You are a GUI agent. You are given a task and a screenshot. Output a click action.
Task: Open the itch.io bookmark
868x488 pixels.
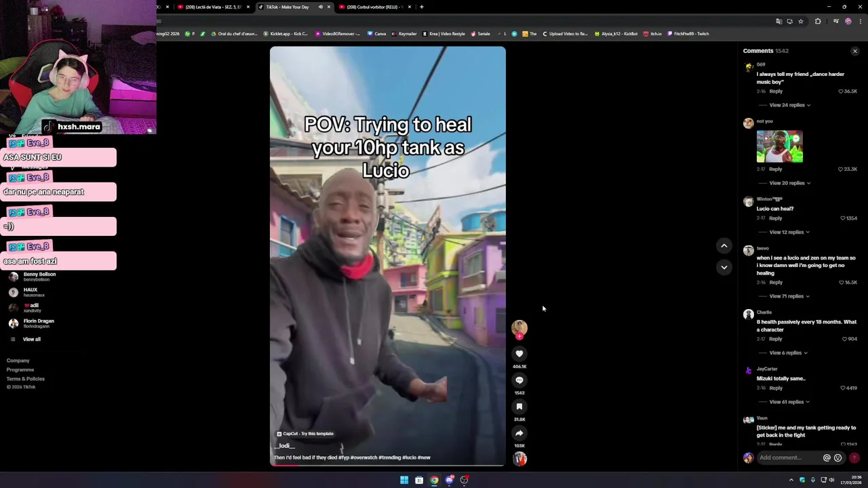[x=652, y=33]
